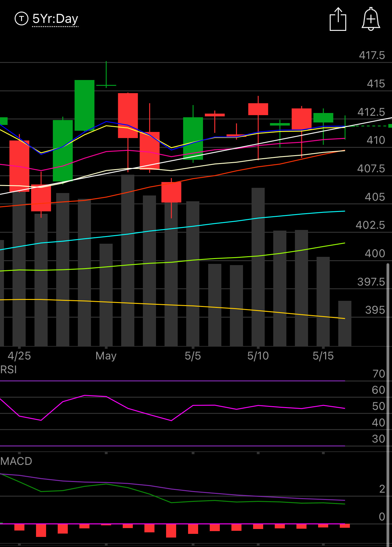Tap the 5/5 date label
The image size is (392, 547).
point(193,356)
